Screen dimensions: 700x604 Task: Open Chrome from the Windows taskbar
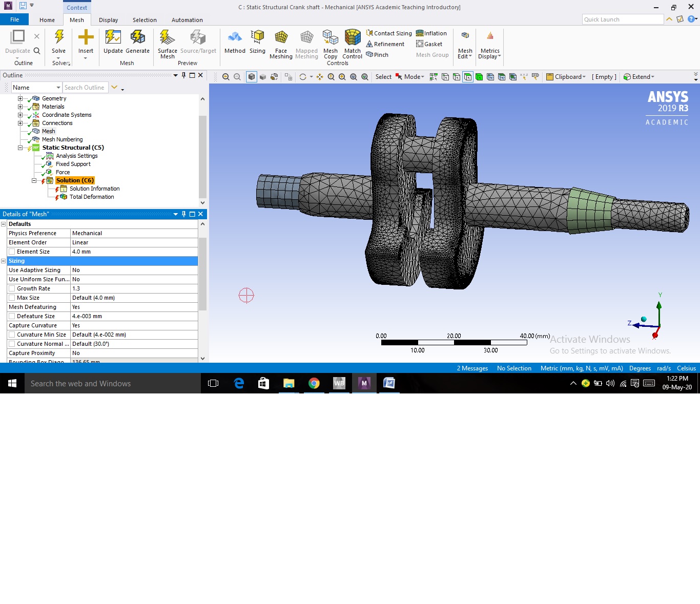314,383
